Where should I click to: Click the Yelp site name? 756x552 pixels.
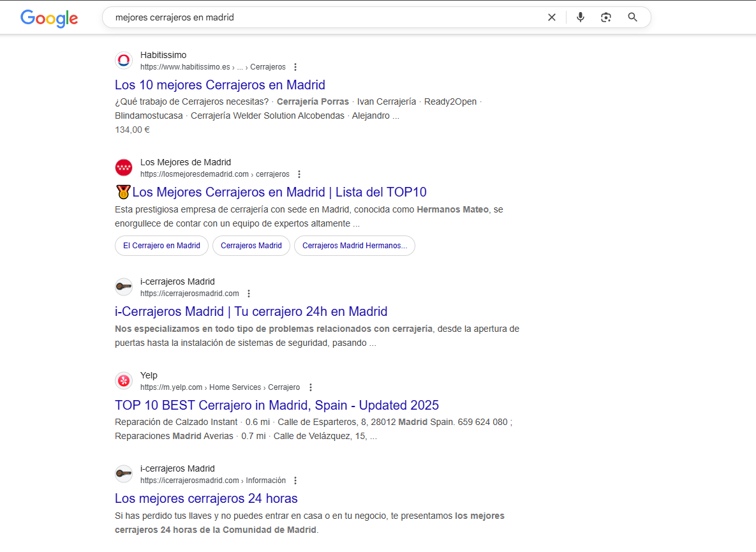149,376
